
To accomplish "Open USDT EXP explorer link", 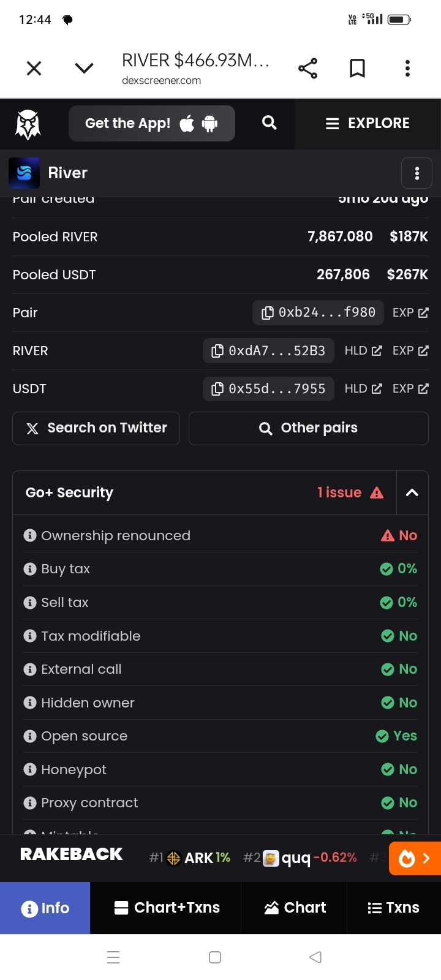I will 410,388.
